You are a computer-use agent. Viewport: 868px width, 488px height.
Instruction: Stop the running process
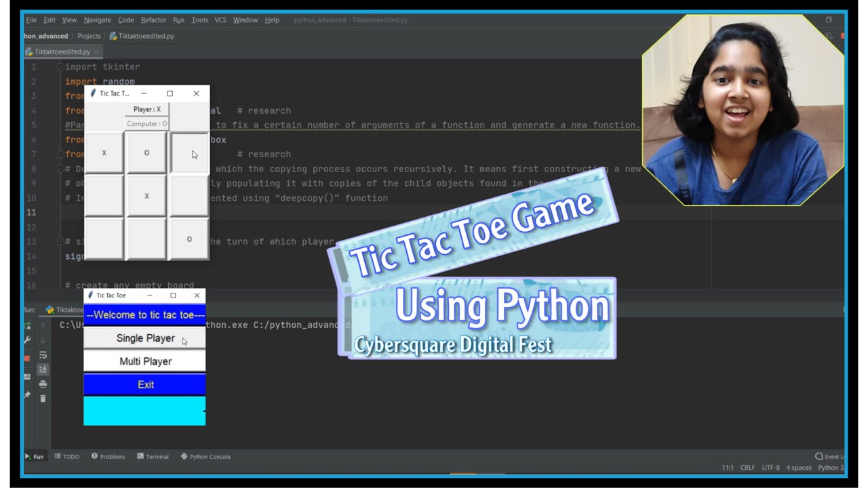point(27,358)
